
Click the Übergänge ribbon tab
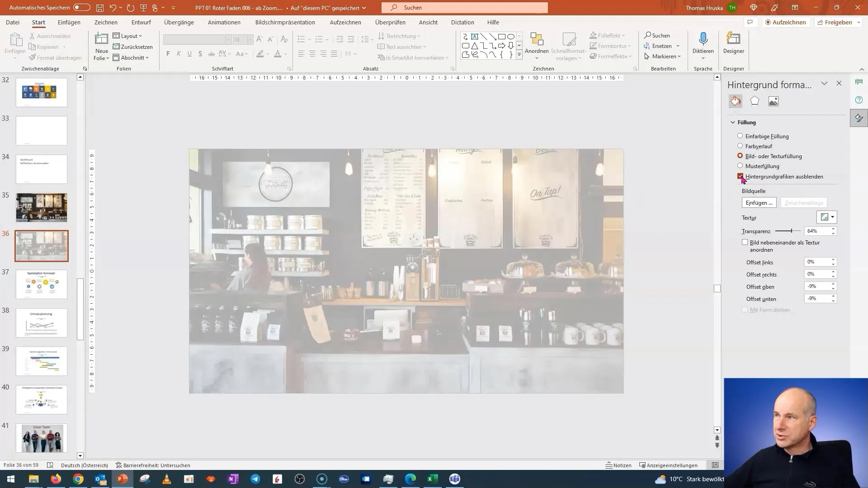[x=179, y=22]
